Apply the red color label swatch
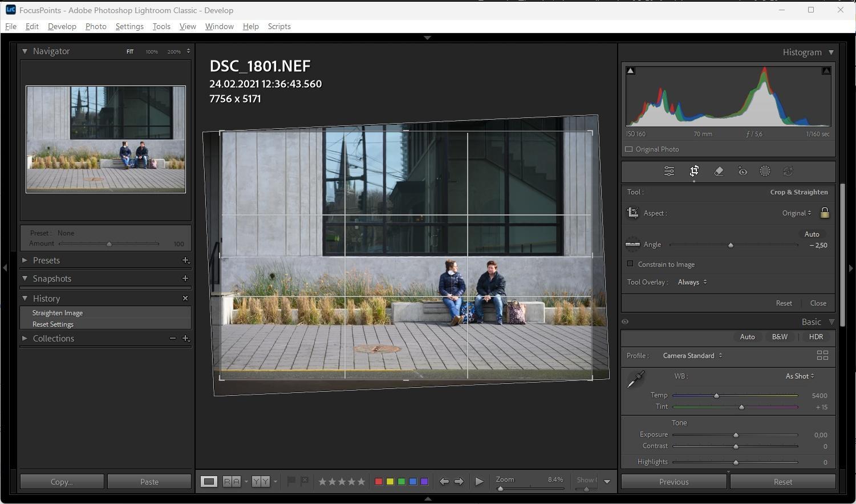The height and width of the screenshot is (504, 856). tap(378, 482)
